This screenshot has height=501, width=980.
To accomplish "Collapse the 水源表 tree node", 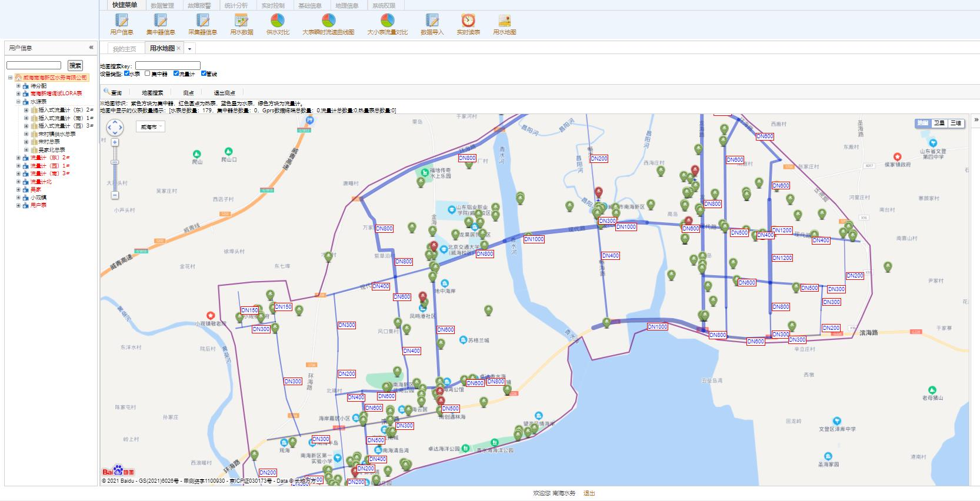I will click(18, 102).
